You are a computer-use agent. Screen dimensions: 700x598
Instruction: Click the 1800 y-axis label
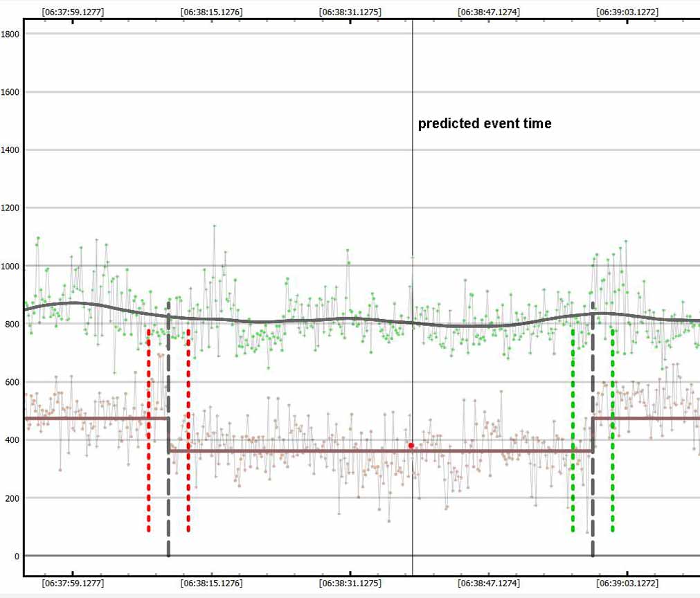point(11,34)
